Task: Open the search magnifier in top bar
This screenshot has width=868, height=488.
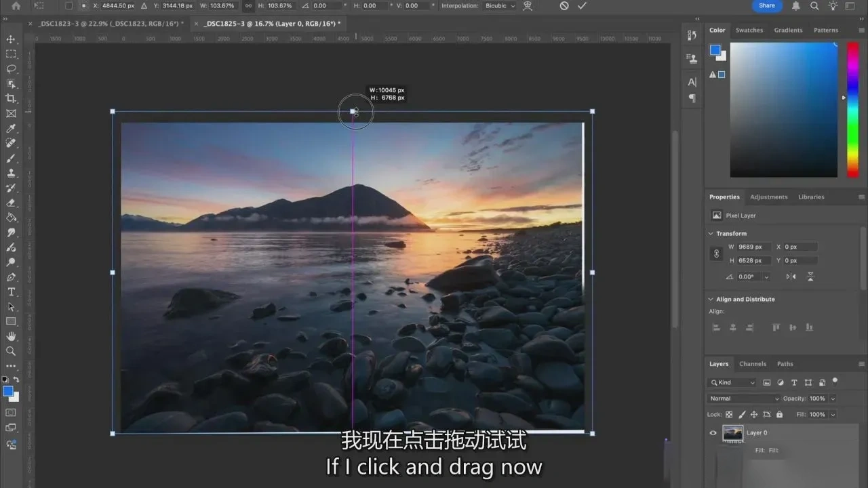Action: (814, 5)
